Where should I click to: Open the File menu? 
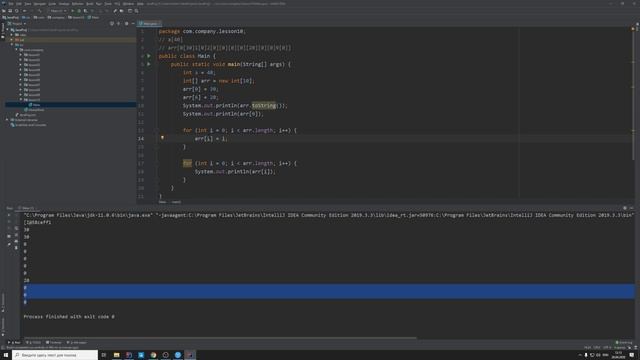pyautogui.click(x=11, y=4)
